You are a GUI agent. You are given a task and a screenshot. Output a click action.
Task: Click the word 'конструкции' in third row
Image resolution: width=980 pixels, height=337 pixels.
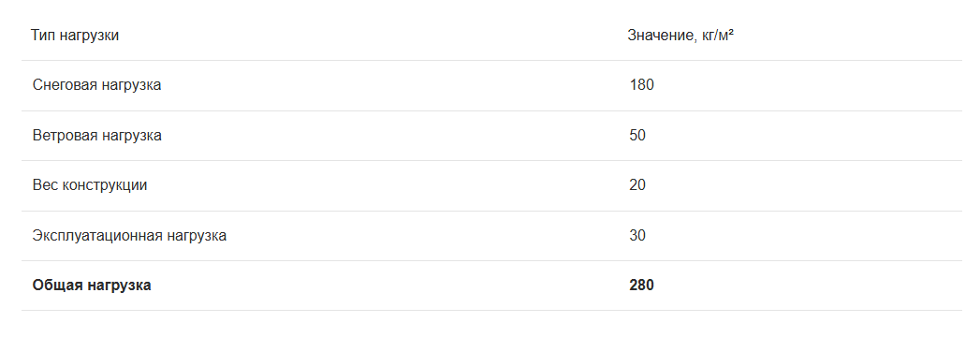pyautogui.click(x=105, y=185)
